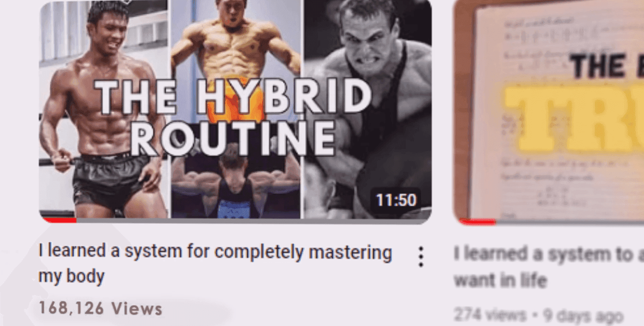Click the red progress bar under second thumbnail
The image size is (644, 326).
[477, 221]
